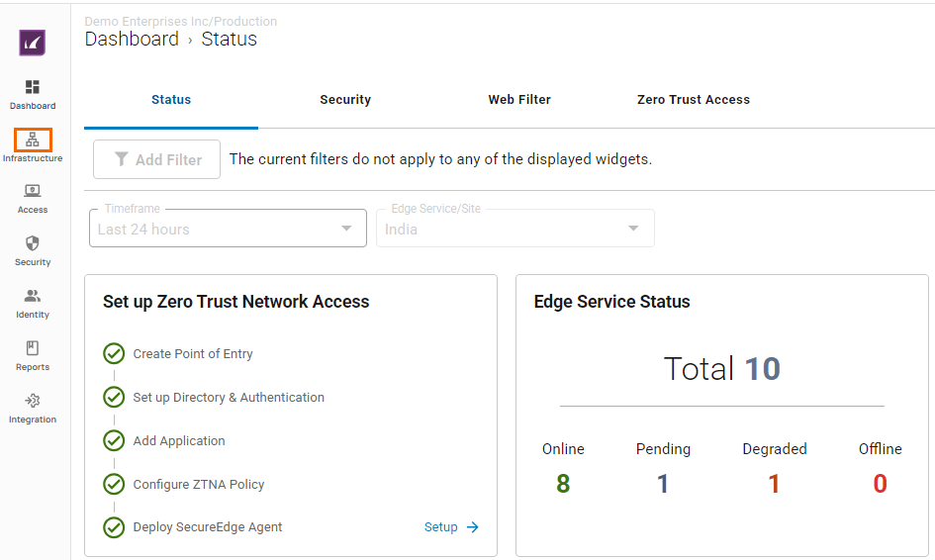
Task: Click the Barracuda logo icon
Action: coord(33,43)
